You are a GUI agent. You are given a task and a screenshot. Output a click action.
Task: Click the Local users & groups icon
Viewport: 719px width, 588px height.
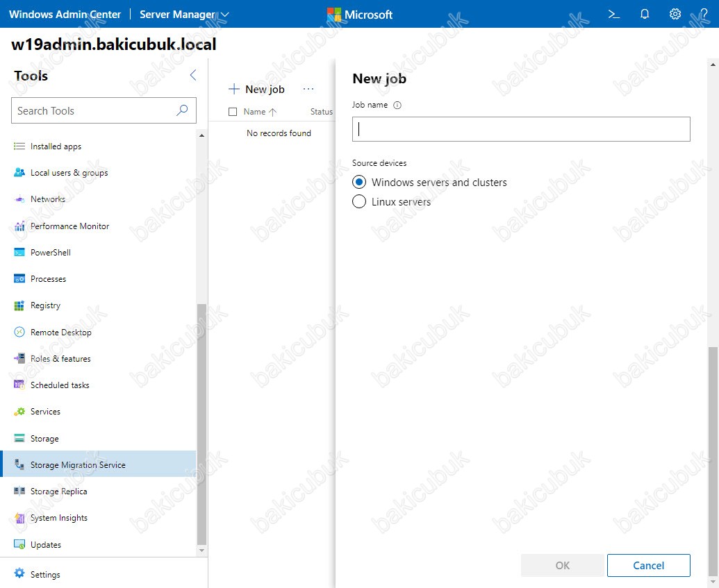19,173
